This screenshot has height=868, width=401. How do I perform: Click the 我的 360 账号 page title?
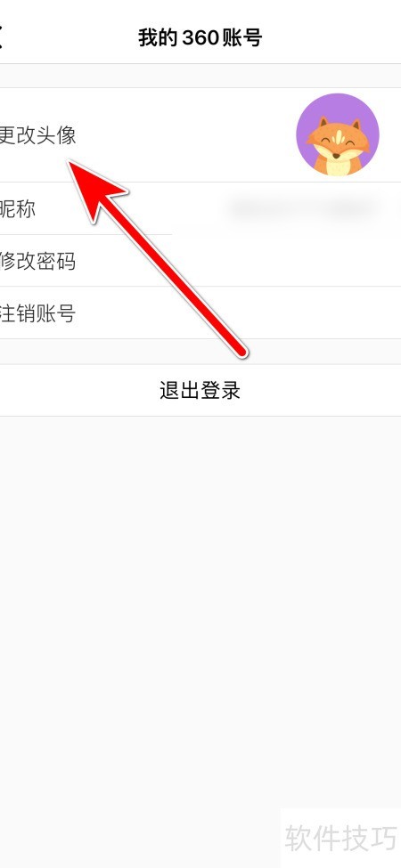(x=200, y=37)
